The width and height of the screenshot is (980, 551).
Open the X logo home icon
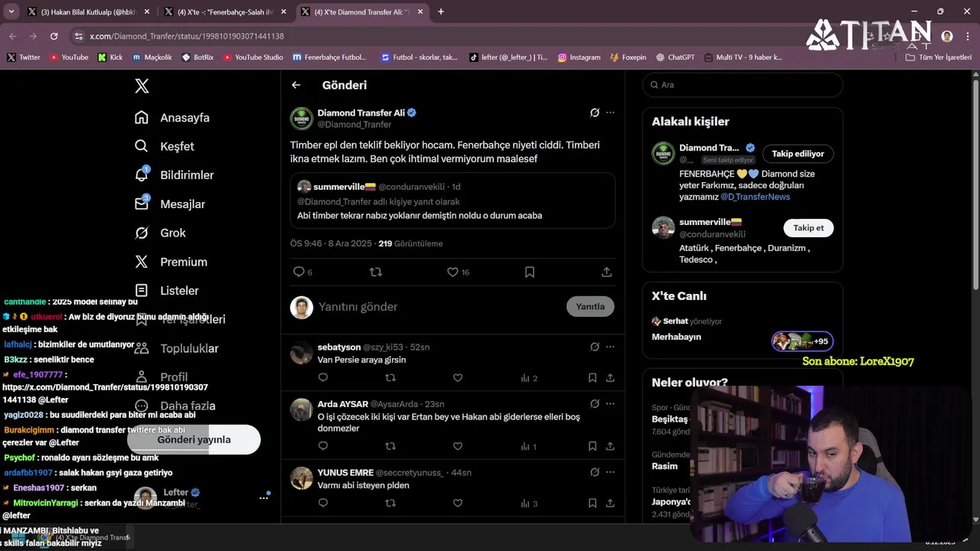(x=142, y=86)
